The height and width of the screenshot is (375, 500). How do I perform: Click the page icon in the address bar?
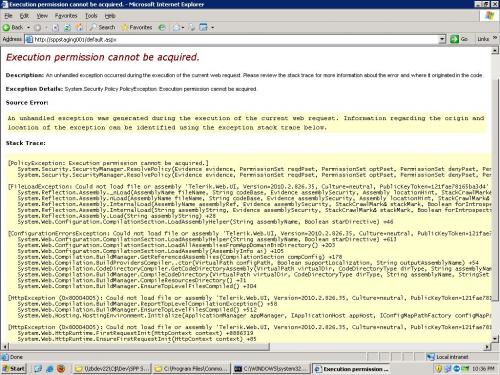click(30, 39)
